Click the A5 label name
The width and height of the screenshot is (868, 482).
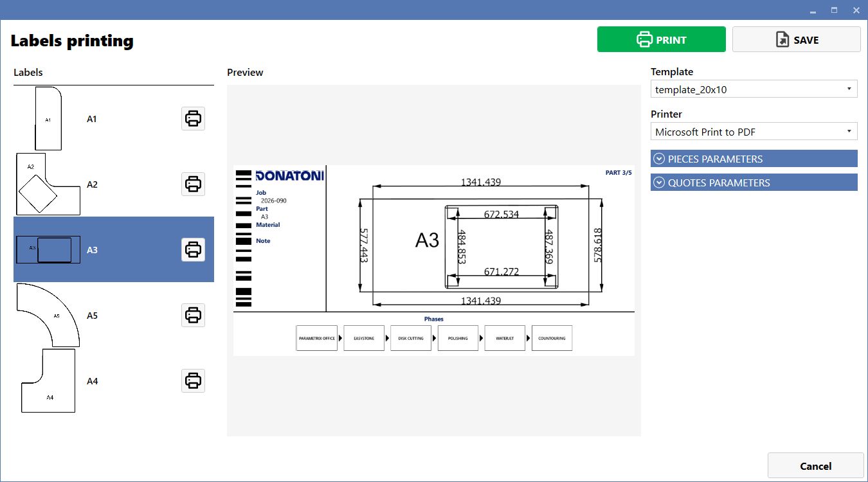[x=92, y=316]
